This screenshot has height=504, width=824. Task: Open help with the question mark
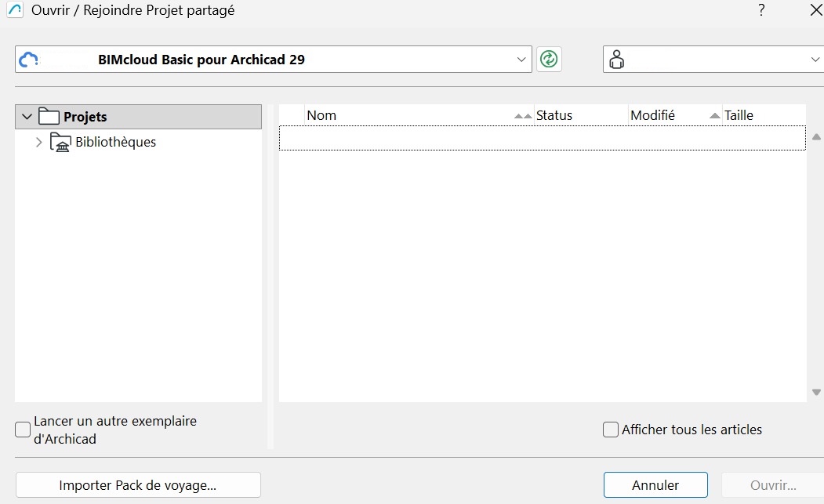(761, 10)
